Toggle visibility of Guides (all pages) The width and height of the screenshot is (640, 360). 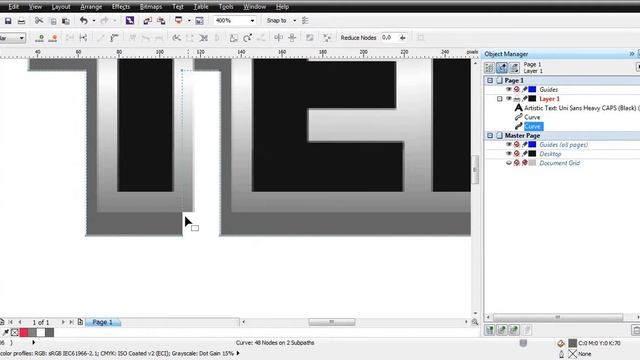pos(509,144)
